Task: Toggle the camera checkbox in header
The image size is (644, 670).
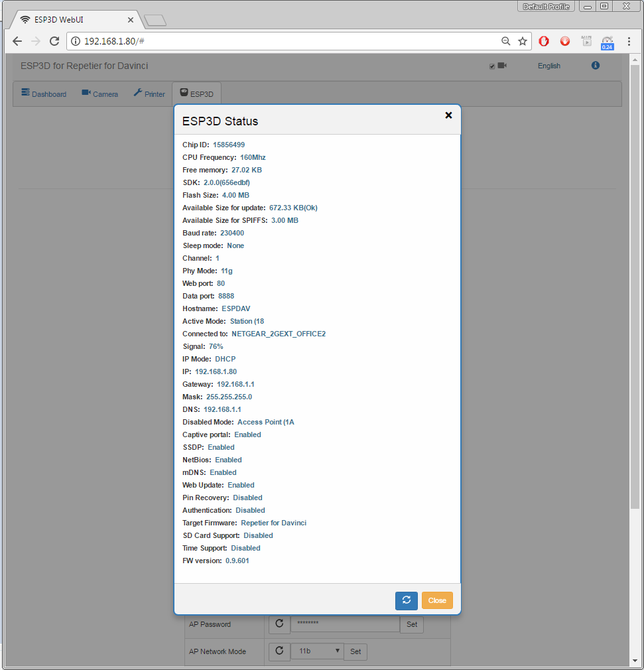Action: (492, 66)
